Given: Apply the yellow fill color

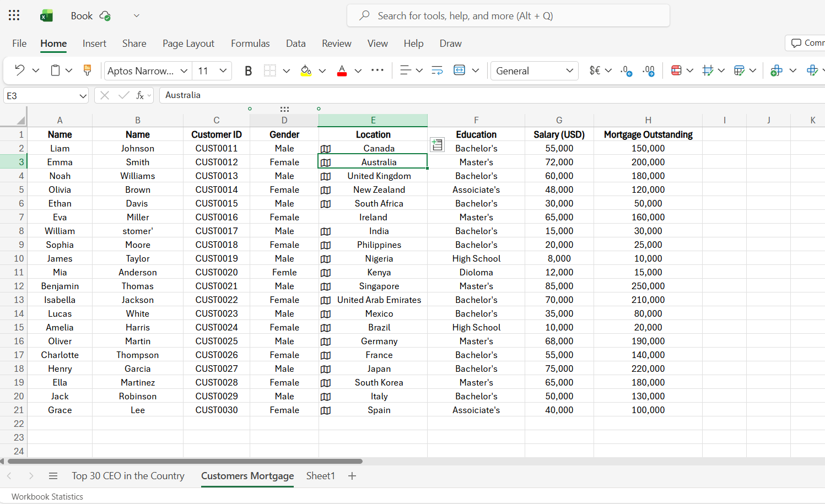Looking at the screenshot, I should pos(306,71).
